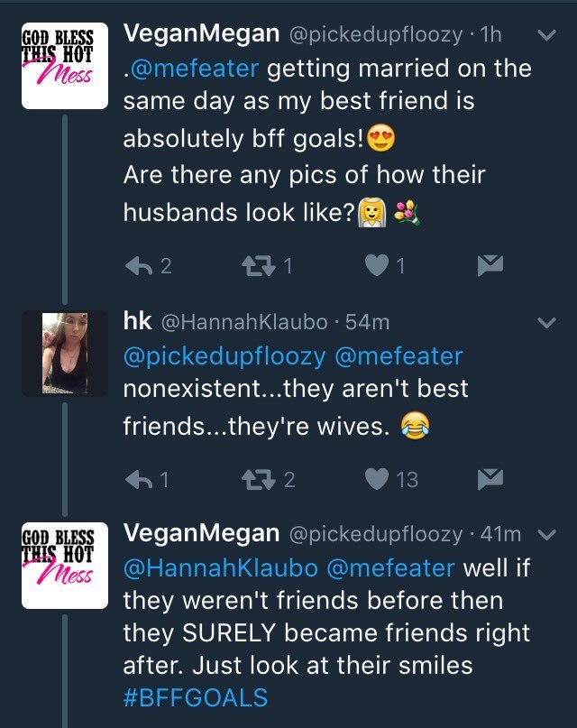577x728 pixels.
Task: Tap VeganMegan's avatar on the 41m tweet
Action: pyautogui.click(x=65, y=564)
